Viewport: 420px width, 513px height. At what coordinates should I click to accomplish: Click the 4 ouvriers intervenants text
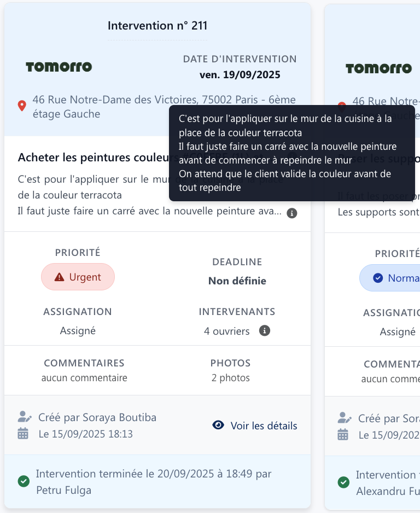coord(226,331)
